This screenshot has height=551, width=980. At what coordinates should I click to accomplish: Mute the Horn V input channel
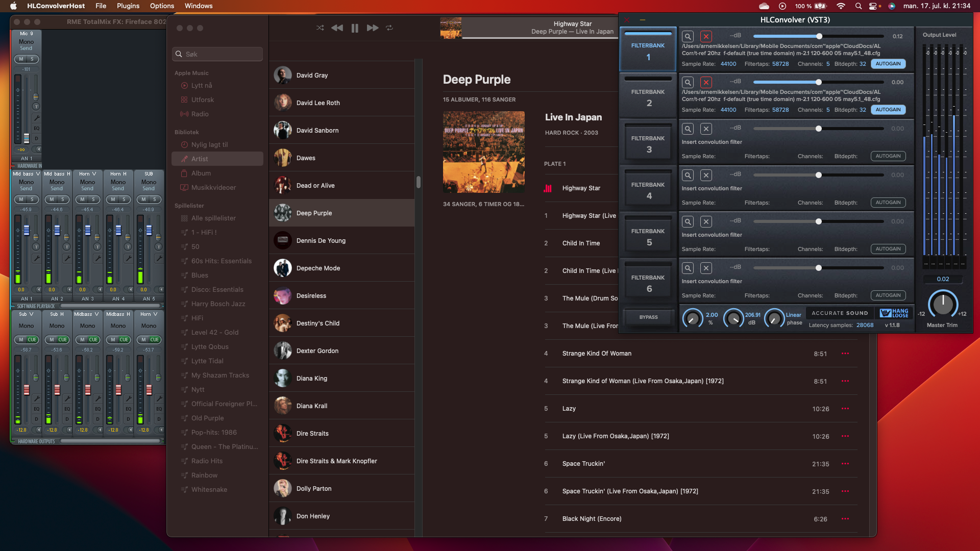click(x=82, y=199)
